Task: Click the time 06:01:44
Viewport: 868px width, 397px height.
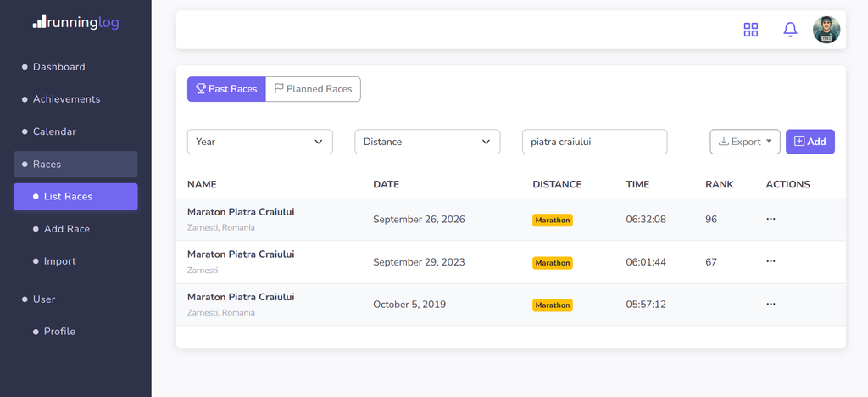Action: point(646,262)
